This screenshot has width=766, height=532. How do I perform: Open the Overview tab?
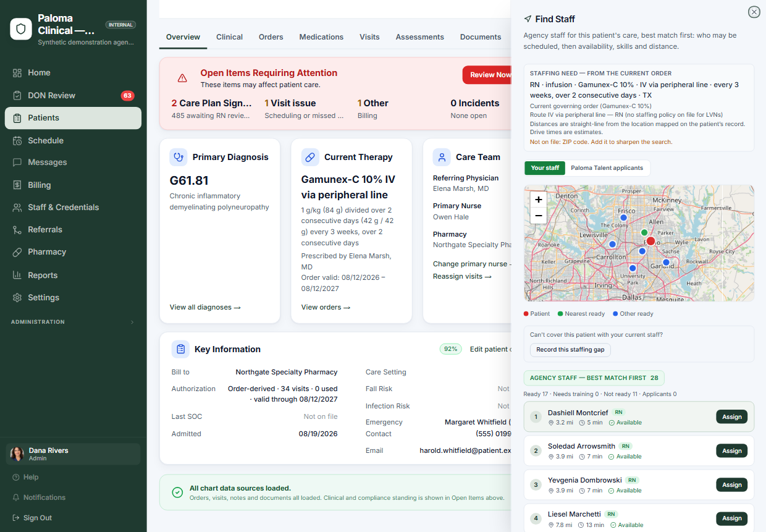[183, 37]
